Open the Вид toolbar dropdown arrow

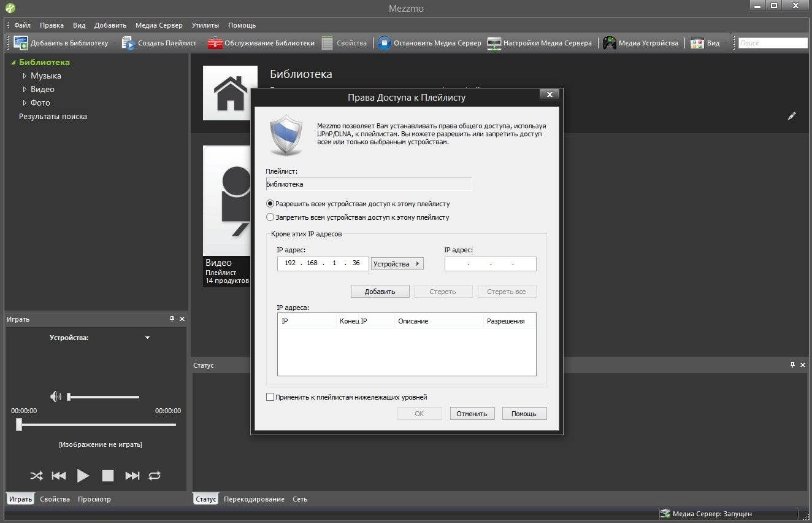click(x=726, y=43)
